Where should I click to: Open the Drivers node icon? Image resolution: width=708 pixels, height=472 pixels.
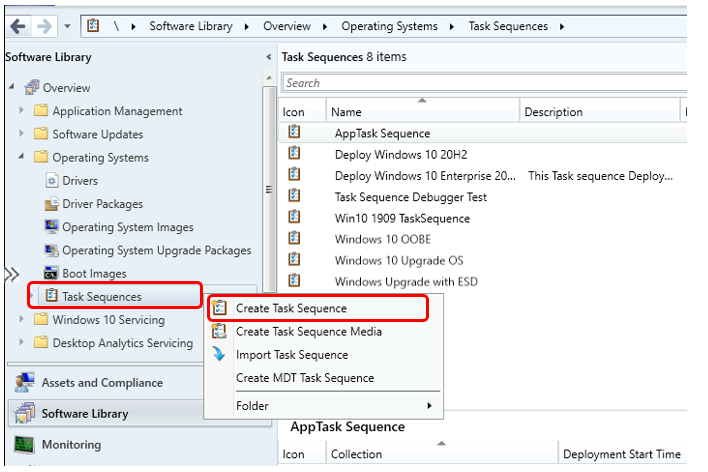[x=52, y=180]
